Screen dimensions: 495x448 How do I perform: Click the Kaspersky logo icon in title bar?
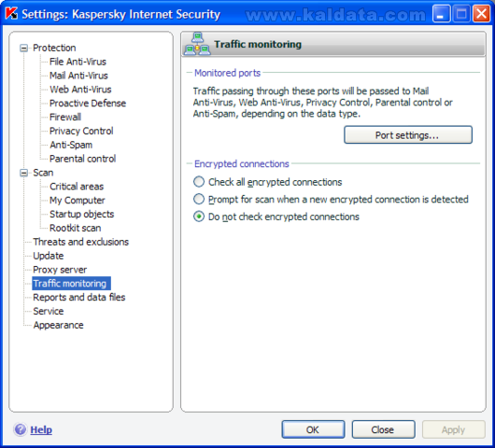pyautogui.click(x=12, y=14)
